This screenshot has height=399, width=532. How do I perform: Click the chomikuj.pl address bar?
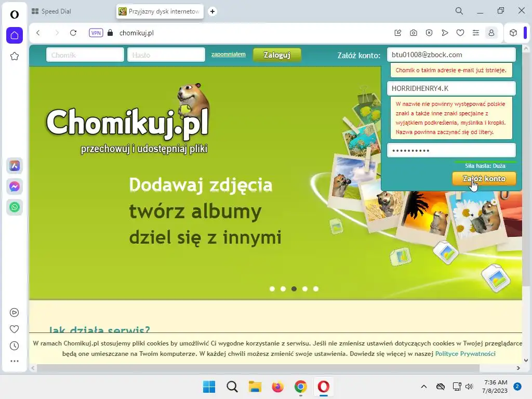pyautogui.click(x=137, y=33)
